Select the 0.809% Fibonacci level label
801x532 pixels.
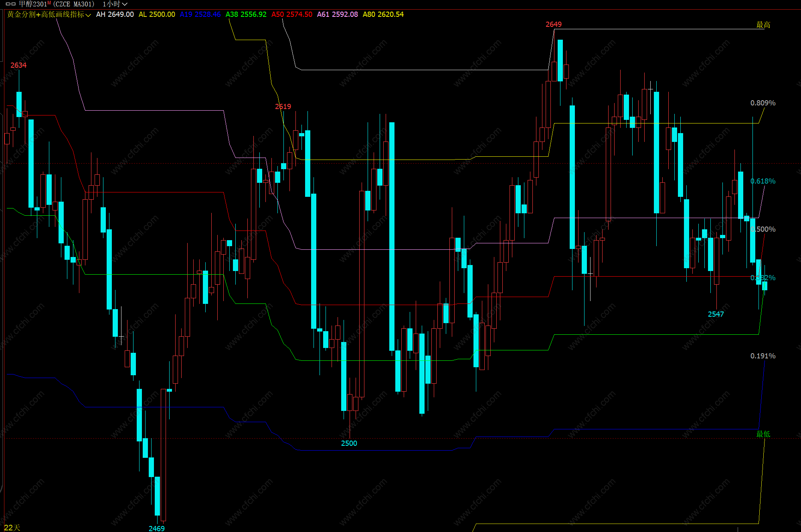pyautogui.click(x=763, y=103)
